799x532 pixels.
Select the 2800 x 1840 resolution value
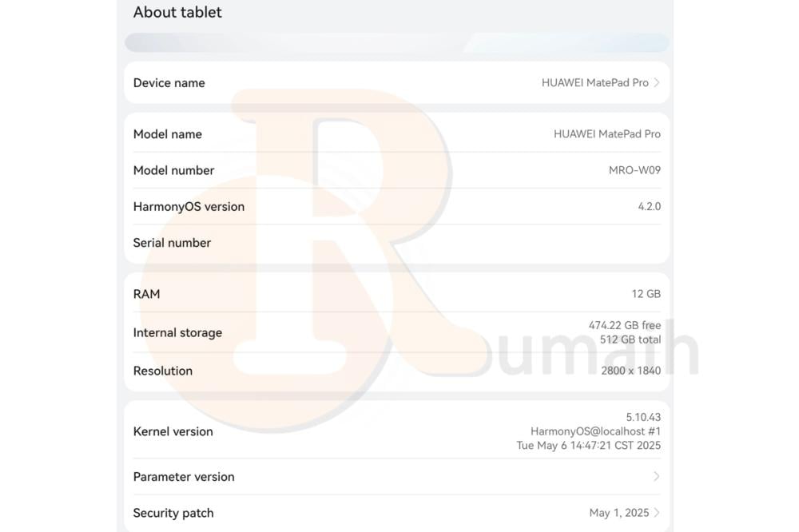click(630, 371)
